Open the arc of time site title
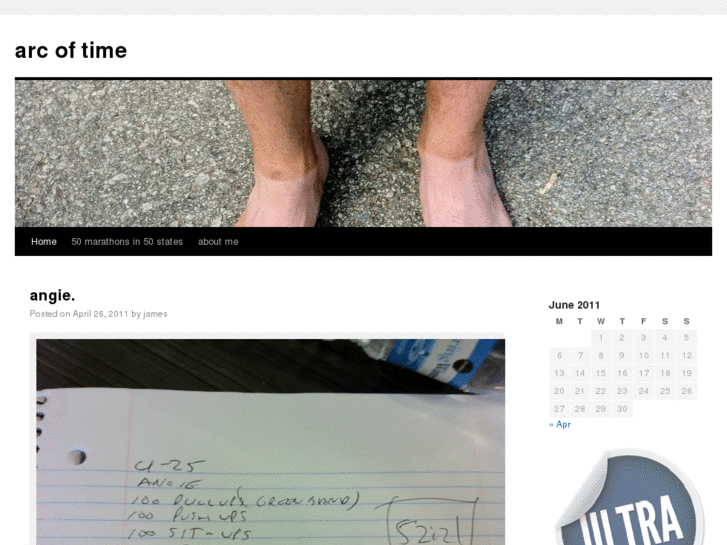Image resolution: width=727 pixels, height=545 pixels. point(71,50)
